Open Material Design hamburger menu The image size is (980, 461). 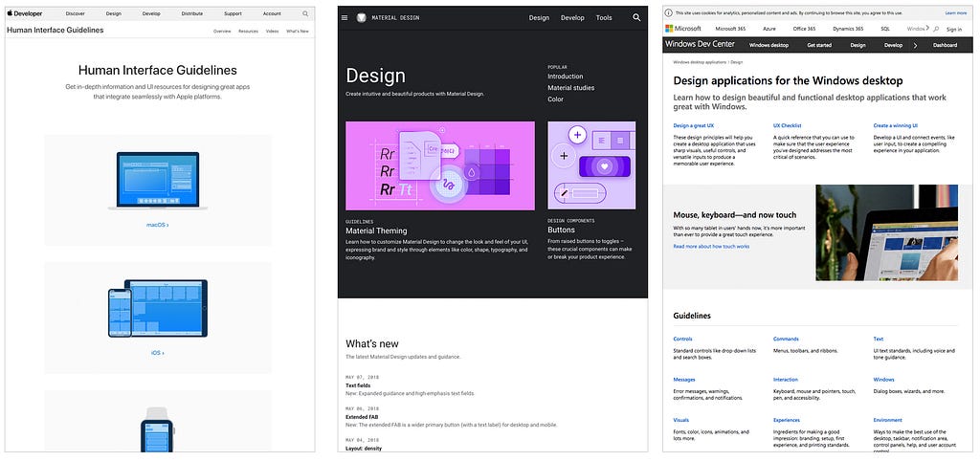click(345, 17)
